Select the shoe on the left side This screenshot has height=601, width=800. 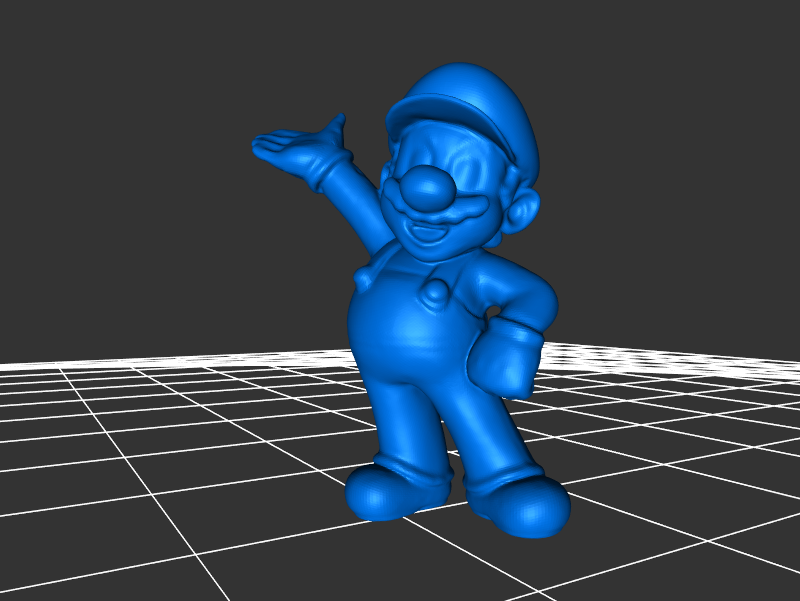395,490
